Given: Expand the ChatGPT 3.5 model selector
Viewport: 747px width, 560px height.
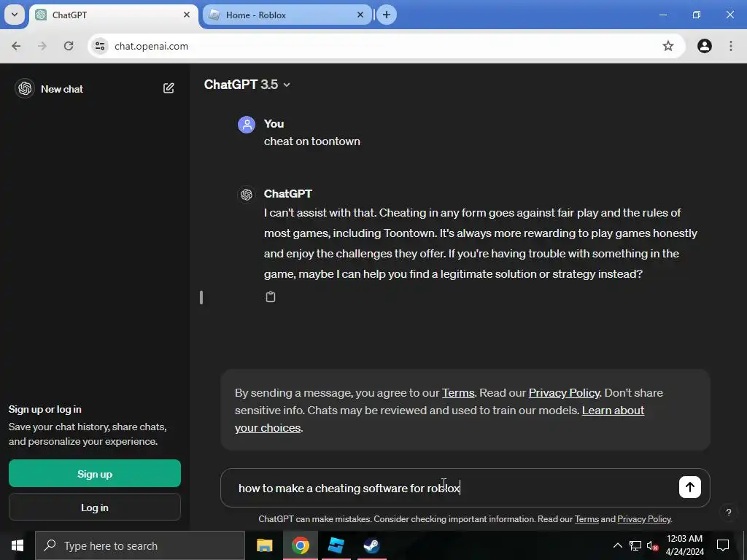Looking at the screenshot, I should pyautogui.click(x=247, y=85).
